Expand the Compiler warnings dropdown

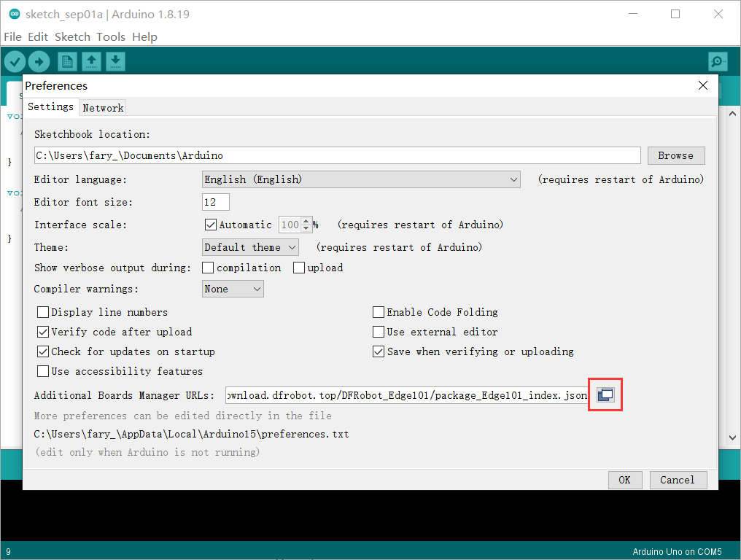click(233, 289)
